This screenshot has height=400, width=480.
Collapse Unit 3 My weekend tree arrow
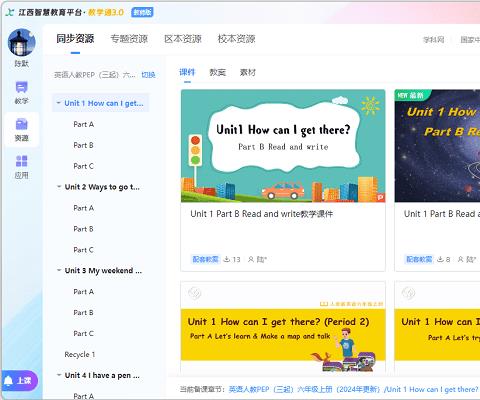59,270
